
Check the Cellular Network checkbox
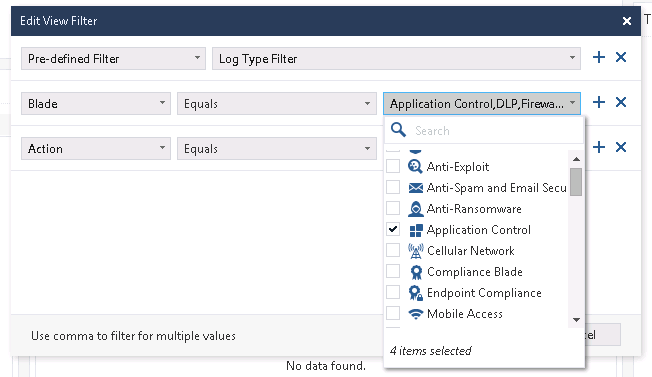pos(393,250)
